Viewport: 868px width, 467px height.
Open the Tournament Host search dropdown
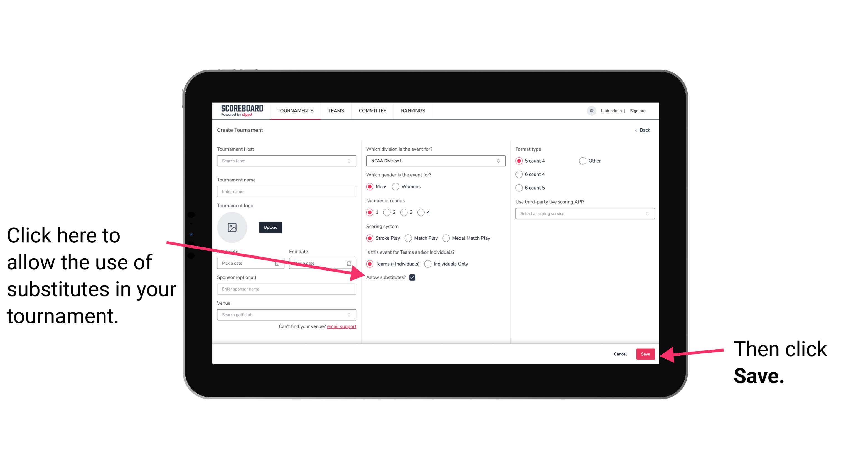coord(286,161)
